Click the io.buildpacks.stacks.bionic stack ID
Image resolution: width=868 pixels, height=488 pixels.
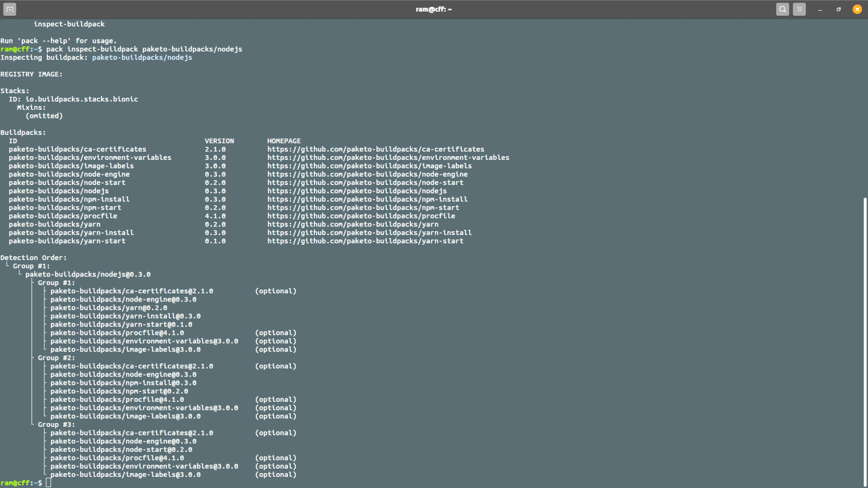coord(81,99)
